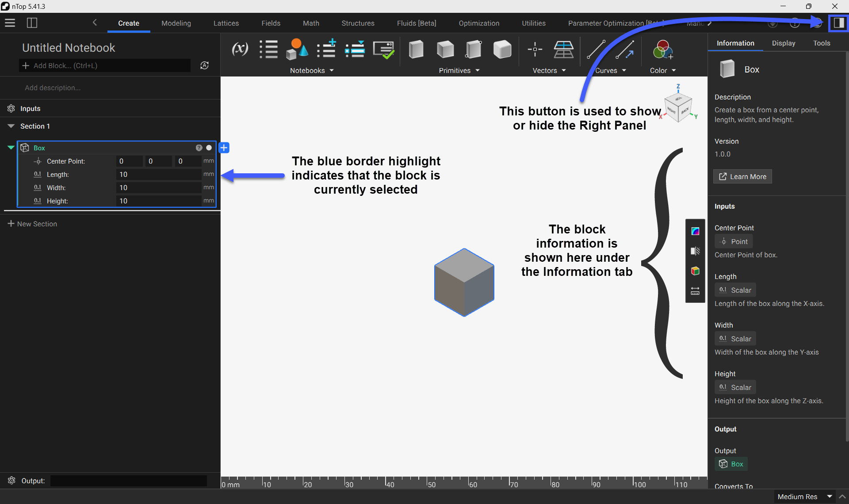The image size is (849, 504).
Task: Open the Curves dropdown arrow
Action: click(x=624, y=70)
